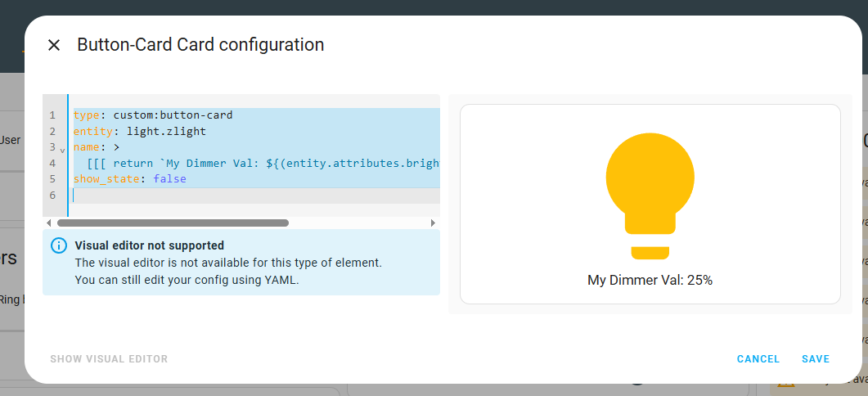Click the My Dimmer Val return line
The height and width of the screenshot is (396, 868).
[x=263, y=164]
